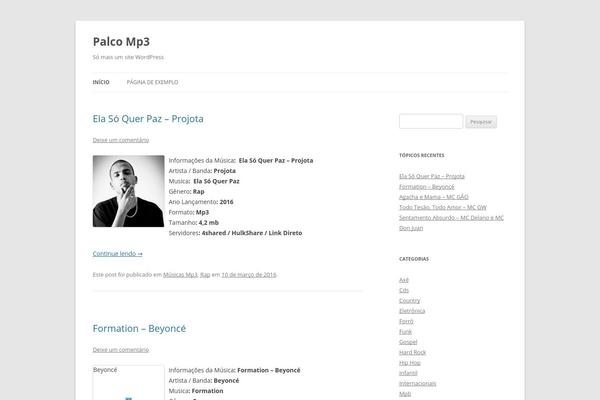Open the 10 de março de 2016 date link
This screenshot has height=400, width=600.
point(249,274)
